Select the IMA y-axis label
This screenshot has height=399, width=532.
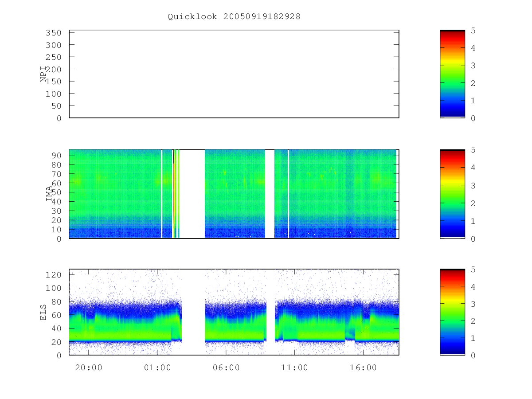click(x=49, y=194)
